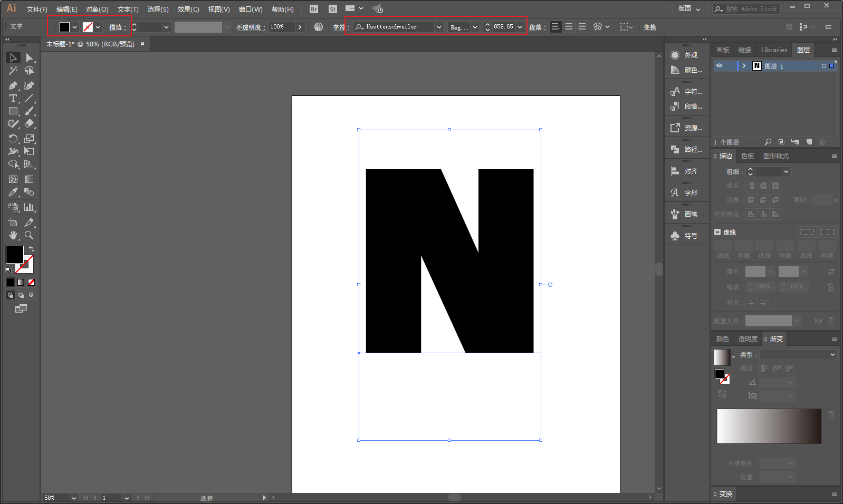Open the stroke 粗细 weight dropdown
843x504 pixels.
click(786, 172)
